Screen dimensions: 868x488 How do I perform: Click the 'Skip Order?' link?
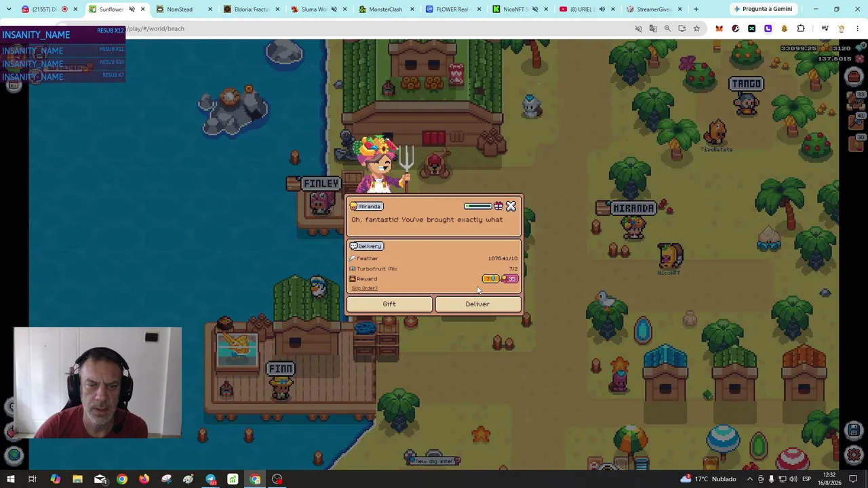point(365,289)
